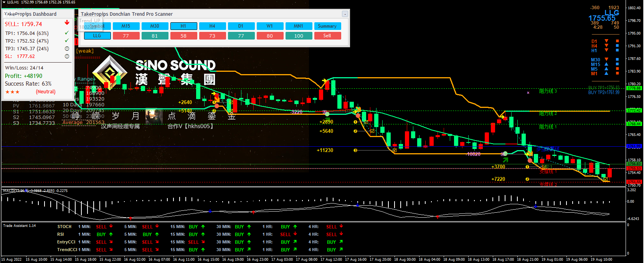This screenshot has height=263, width=644.
Task: Click the D1 down-arrow trend indicator
Action: (x=606, y=41)
